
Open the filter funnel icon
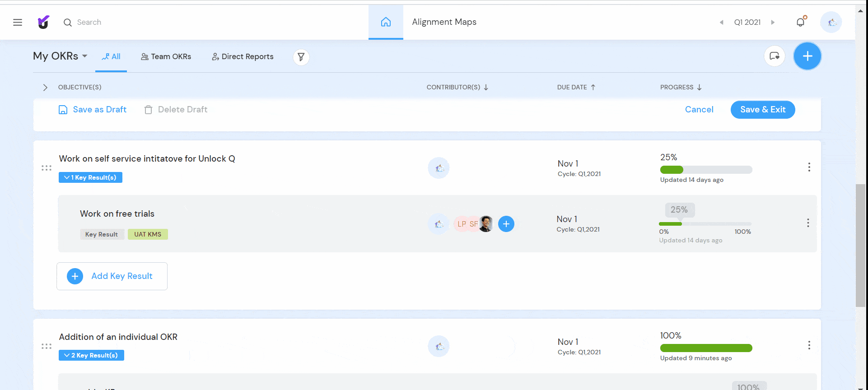coord(301,57)
